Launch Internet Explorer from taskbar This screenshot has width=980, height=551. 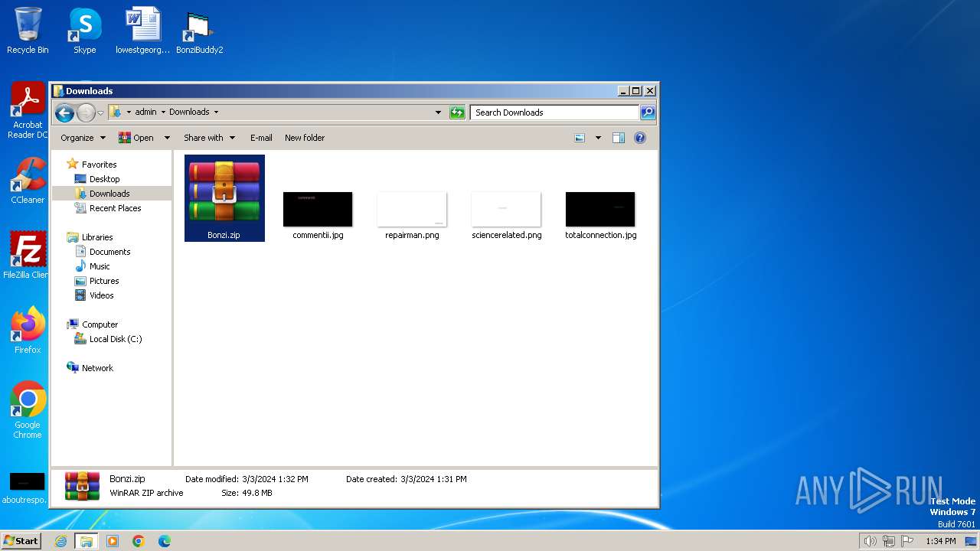(x=61, y=541)
